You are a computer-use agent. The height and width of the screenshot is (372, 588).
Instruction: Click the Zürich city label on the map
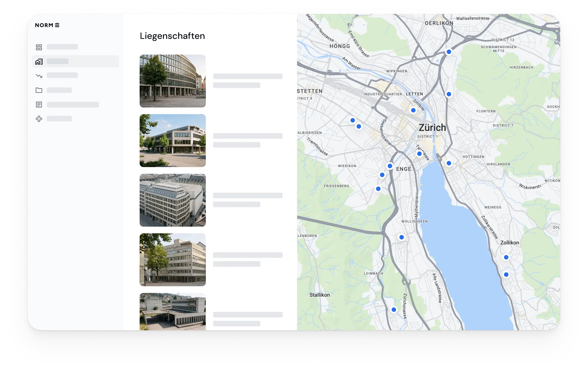432,128
